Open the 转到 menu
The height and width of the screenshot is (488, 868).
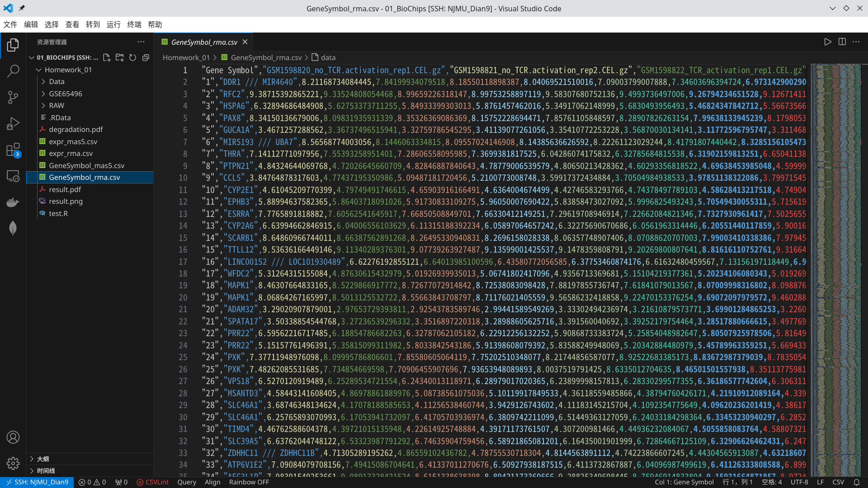(x=93, y=24)
